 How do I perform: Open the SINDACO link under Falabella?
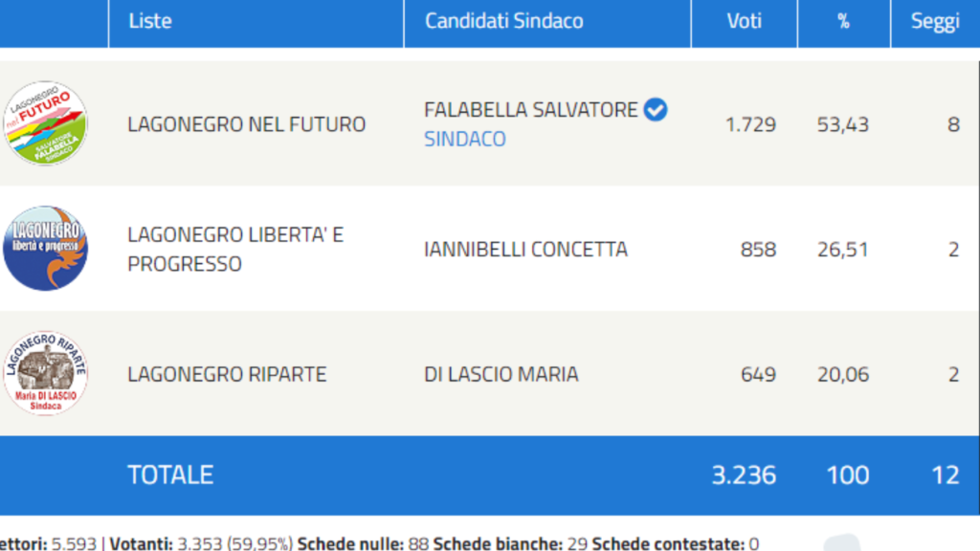click(465, 139)
